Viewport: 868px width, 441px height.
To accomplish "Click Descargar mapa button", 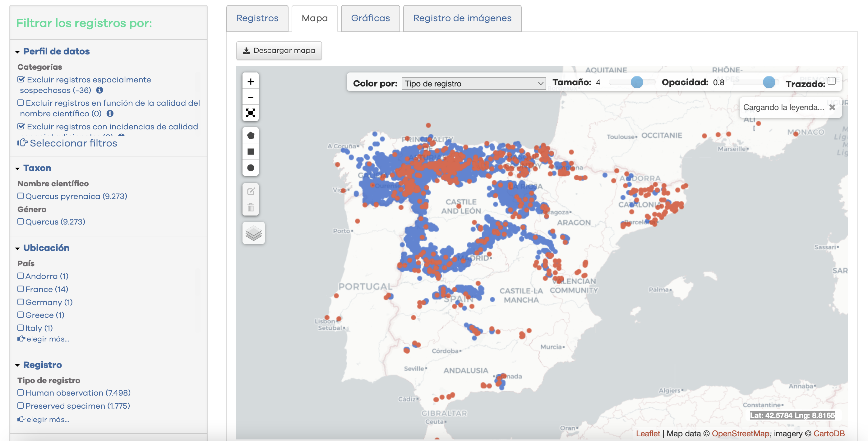I will 279,51.
